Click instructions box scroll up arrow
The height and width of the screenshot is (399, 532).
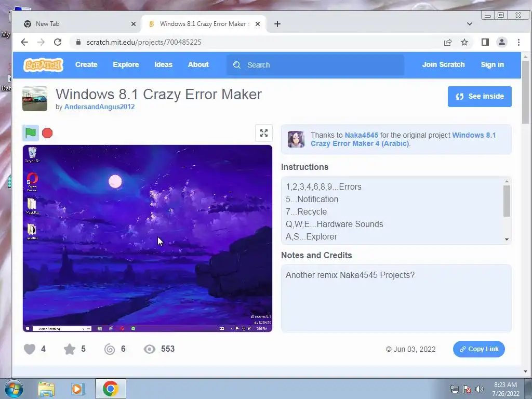[x=507, y=181]
